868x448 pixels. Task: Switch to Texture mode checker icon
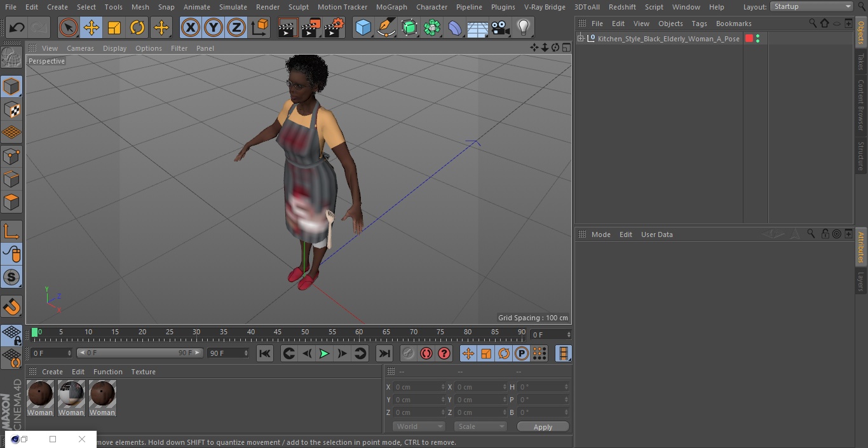(11, 109)
